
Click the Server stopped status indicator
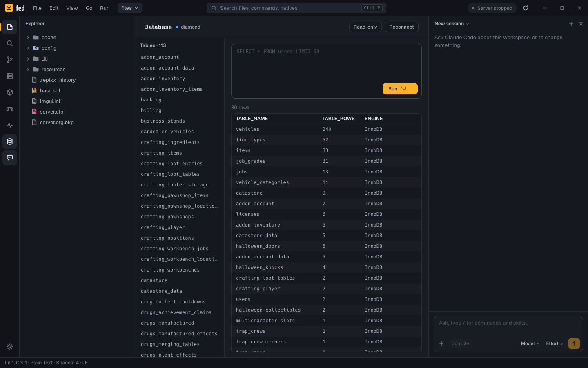[492, 8]
